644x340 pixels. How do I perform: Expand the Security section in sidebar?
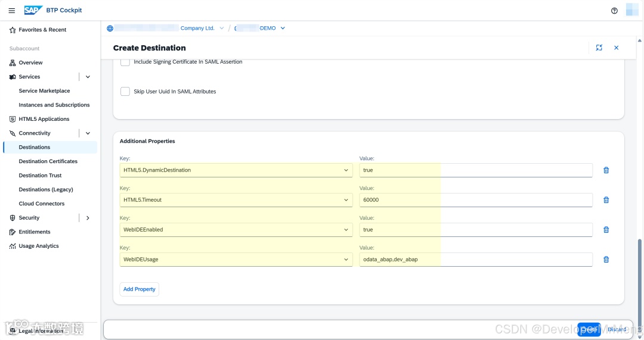click(x=88, y=218)
